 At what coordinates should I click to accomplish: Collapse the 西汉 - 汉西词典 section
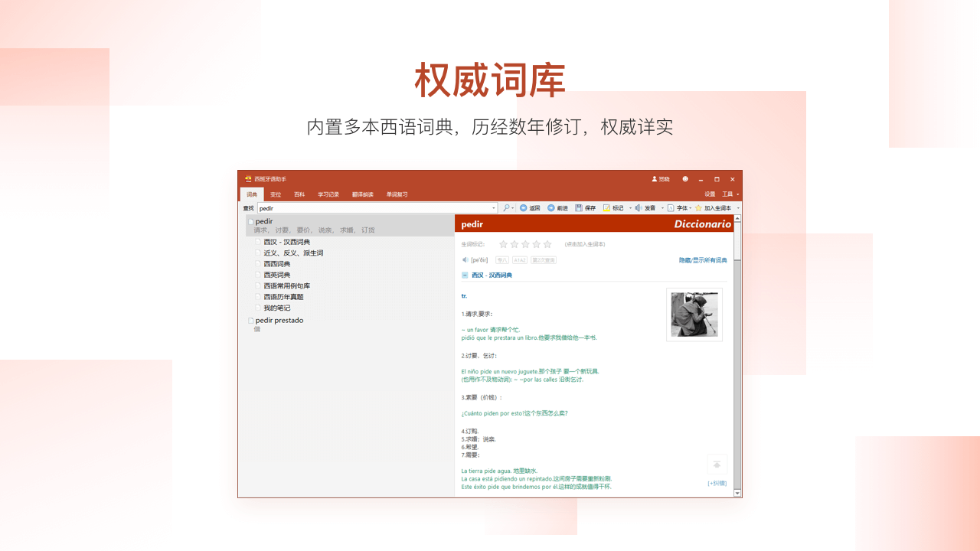click(464, 275)
